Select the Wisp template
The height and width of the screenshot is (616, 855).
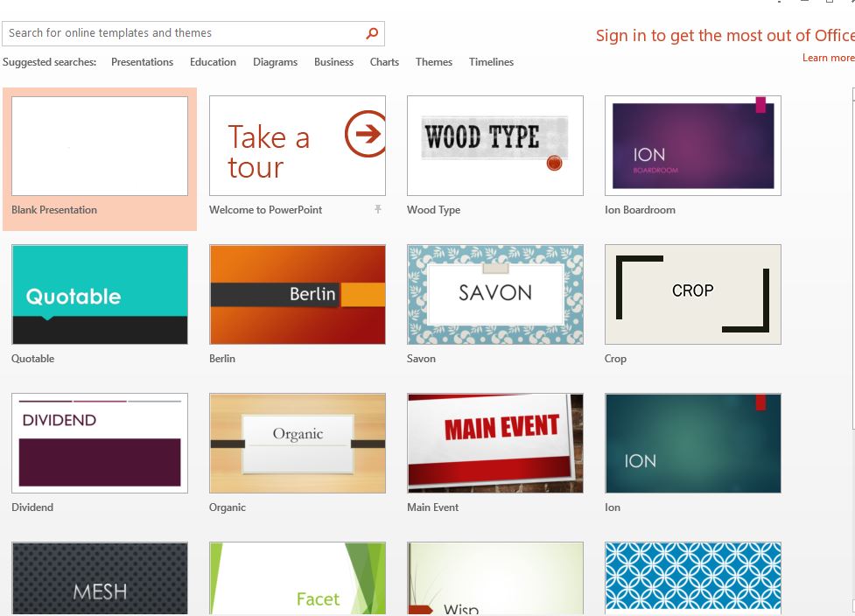pos(495,578)
